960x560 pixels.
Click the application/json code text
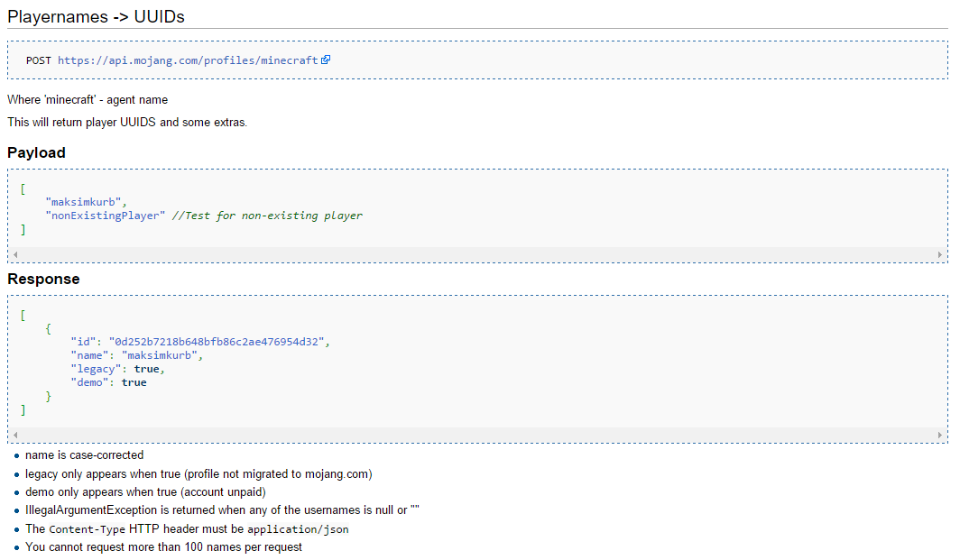pyautogui.click(x=298, y=529)
